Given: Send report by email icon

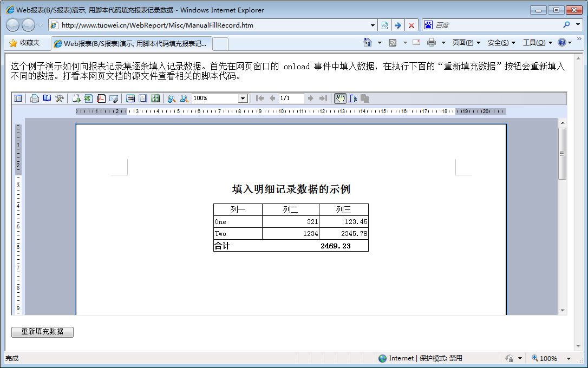Looking at the screenshot, I should pyautogui.click(x=114, y=98).
